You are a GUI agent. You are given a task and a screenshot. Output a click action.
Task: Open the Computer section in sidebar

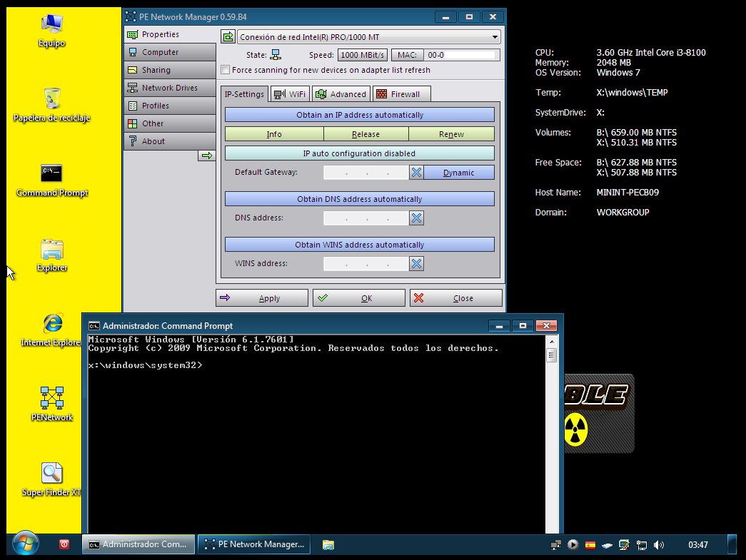point(170,52)
